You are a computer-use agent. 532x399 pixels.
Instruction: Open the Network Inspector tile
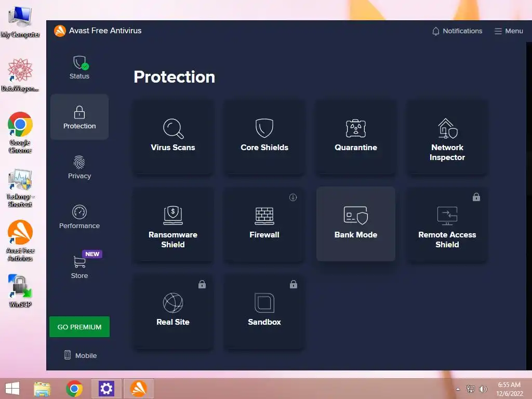click(447, 137)
